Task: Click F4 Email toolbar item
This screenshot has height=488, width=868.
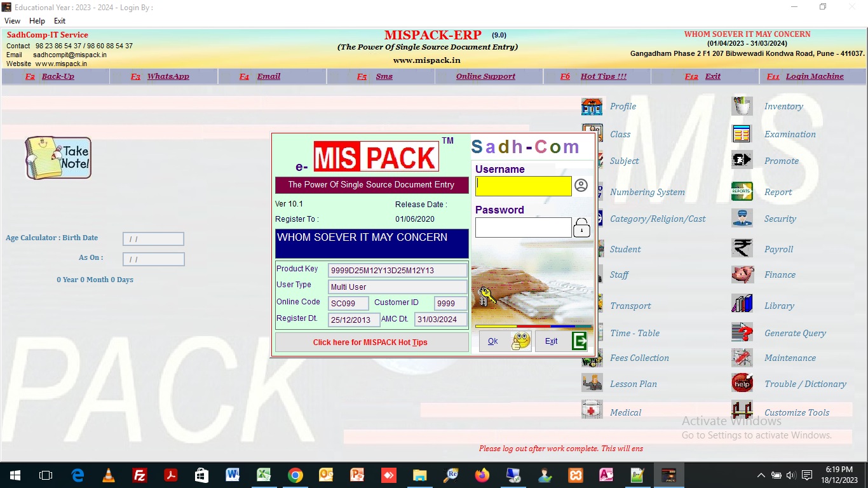Action: point(260,76)
